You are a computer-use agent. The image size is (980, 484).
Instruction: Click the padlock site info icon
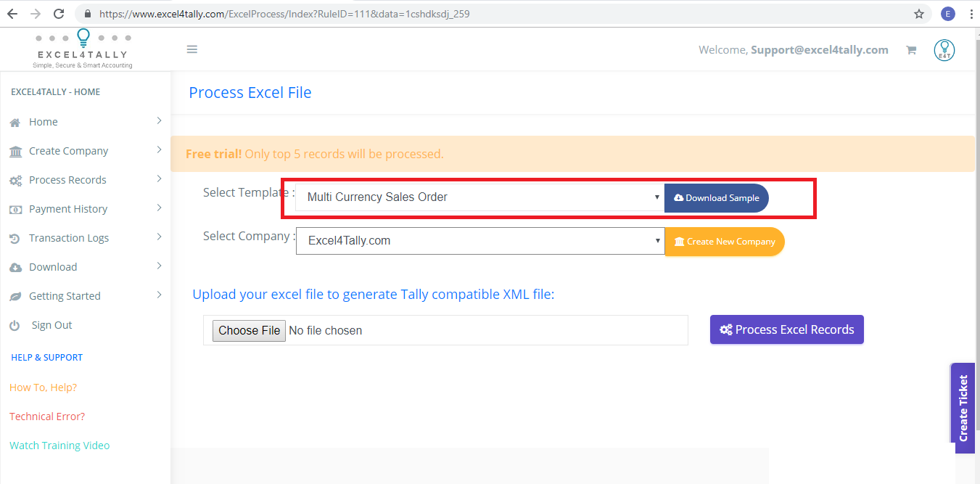pos(88,14)
